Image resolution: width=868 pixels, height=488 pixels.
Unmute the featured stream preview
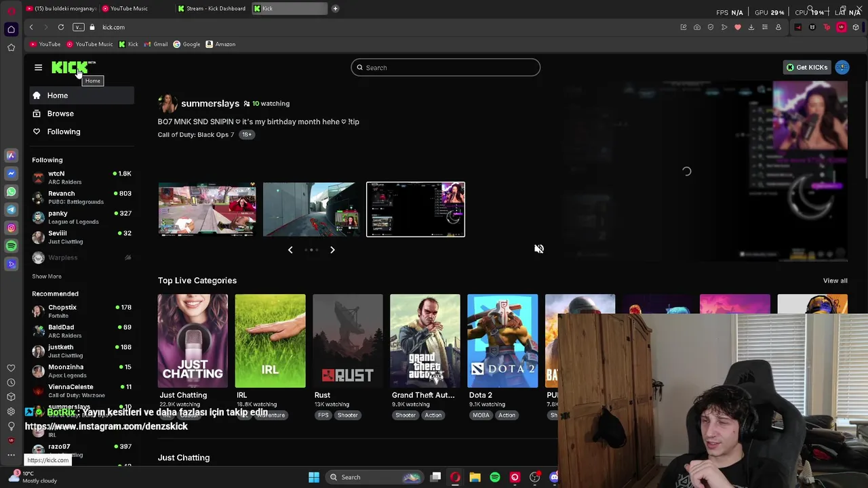coord(539,249)
